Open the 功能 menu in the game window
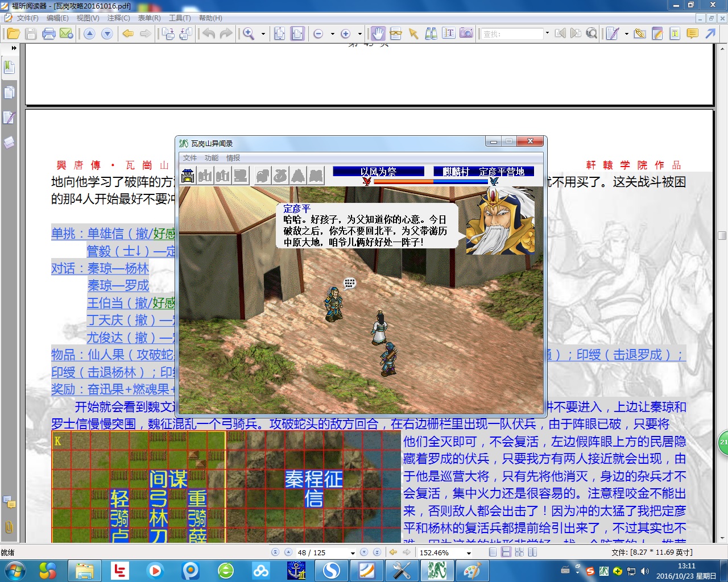This screenshot has width=728, height=582. (x=211, y=158)
